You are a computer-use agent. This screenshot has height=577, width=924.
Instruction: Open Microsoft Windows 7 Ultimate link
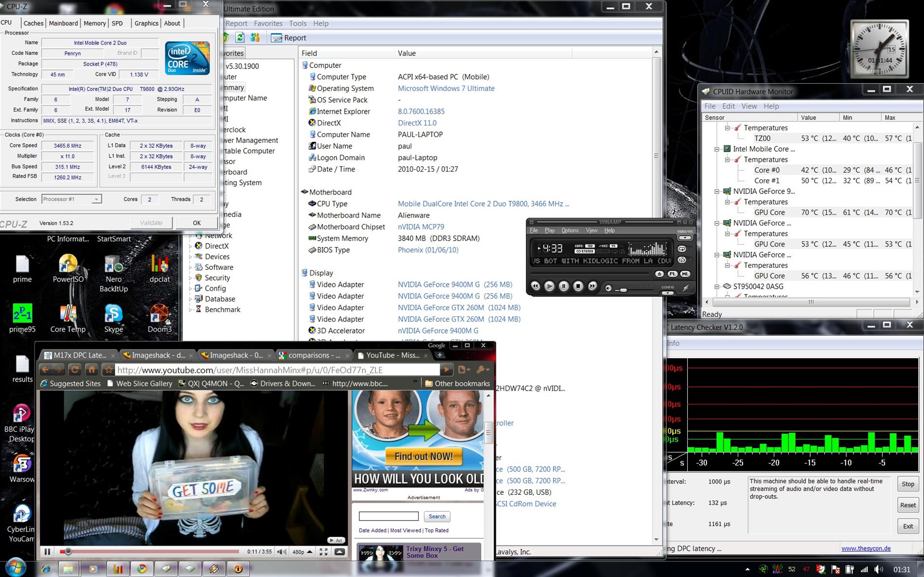click(x=446, y=88)
